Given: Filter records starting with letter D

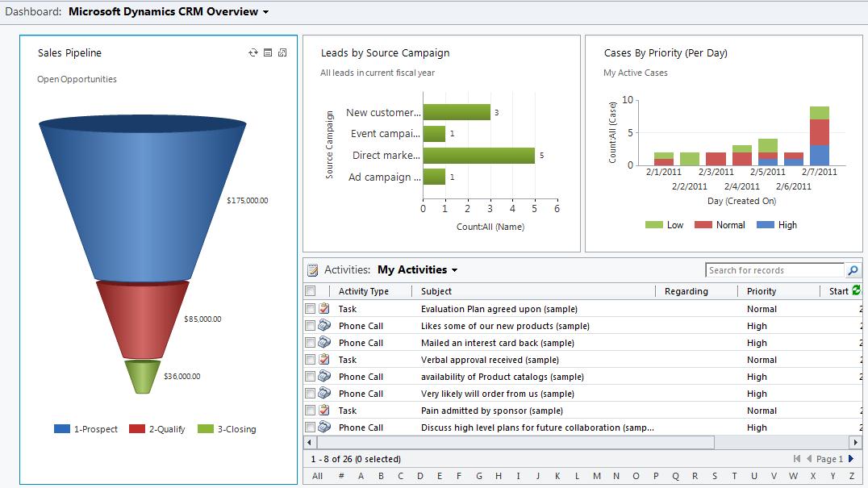Looking at the screenshot, I should tap(419, 476).
